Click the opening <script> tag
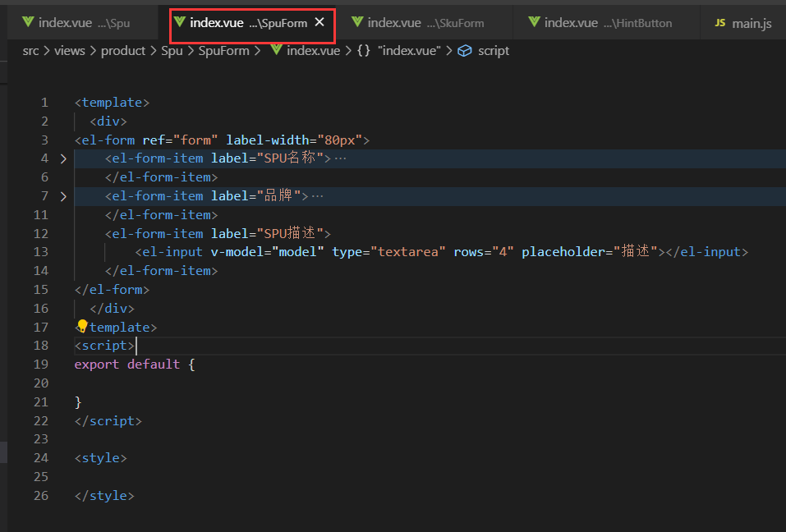This screenshot has height=532, width=786. point(104,346)
